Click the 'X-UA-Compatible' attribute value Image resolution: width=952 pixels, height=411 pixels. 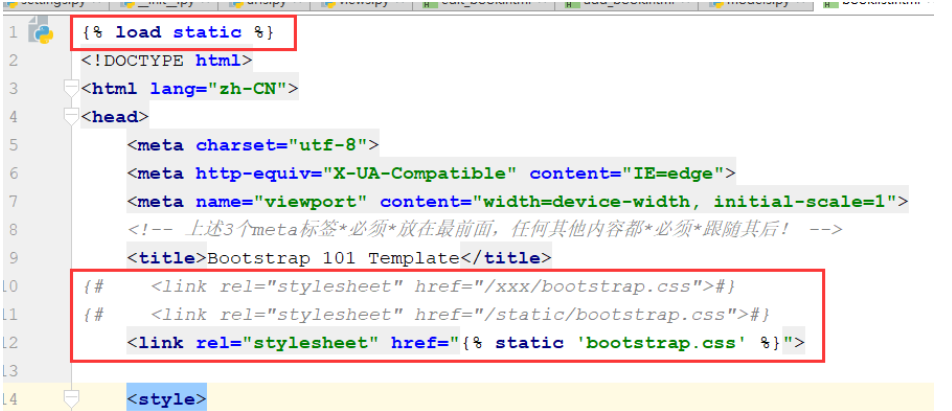click(x=419, y=174)
